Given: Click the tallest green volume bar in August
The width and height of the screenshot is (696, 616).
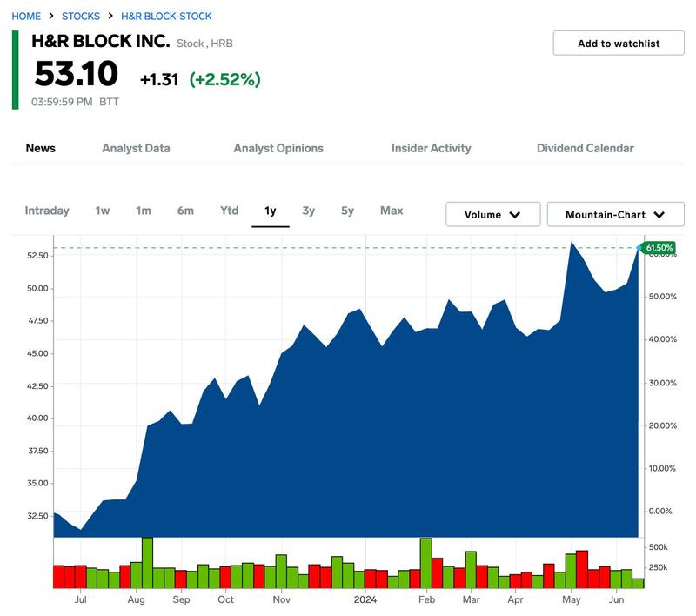Looking at the screenshot, I should pyautogui.click(x=147, y=563).
